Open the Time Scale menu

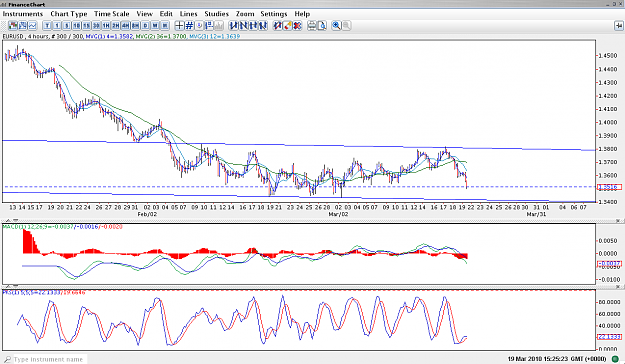[112, 14]
